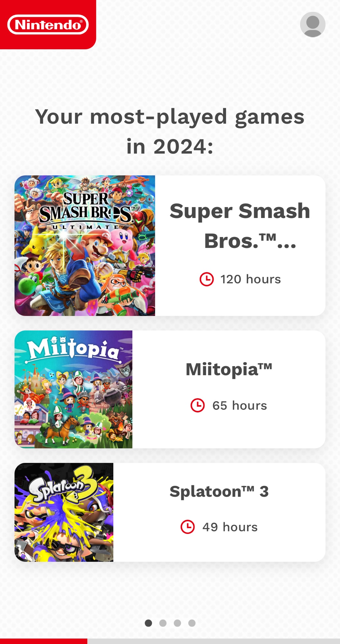340x644 pixels.
Task: Go to the second page dot
Action: click(163, 623)
